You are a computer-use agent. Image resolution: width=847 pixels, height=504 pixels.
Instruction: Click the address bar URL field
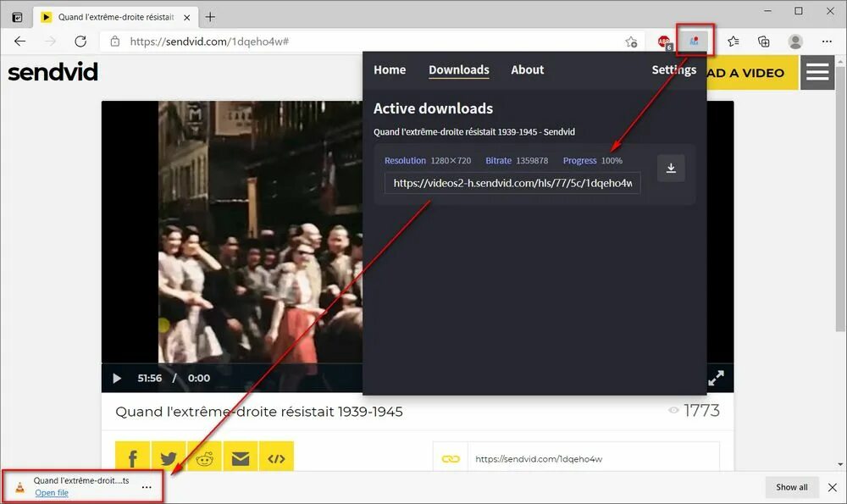click(x=373, y=42)
